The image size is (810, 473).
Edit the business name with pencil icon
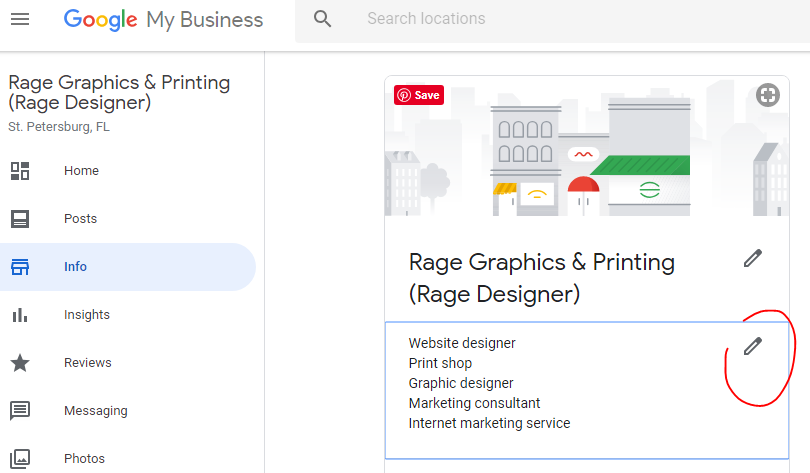click(753, 258)
